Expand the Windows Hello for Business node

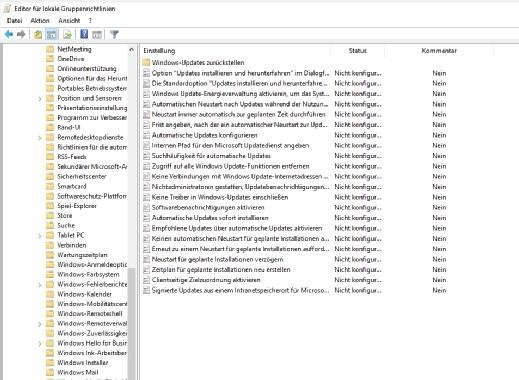pos(40,344)
